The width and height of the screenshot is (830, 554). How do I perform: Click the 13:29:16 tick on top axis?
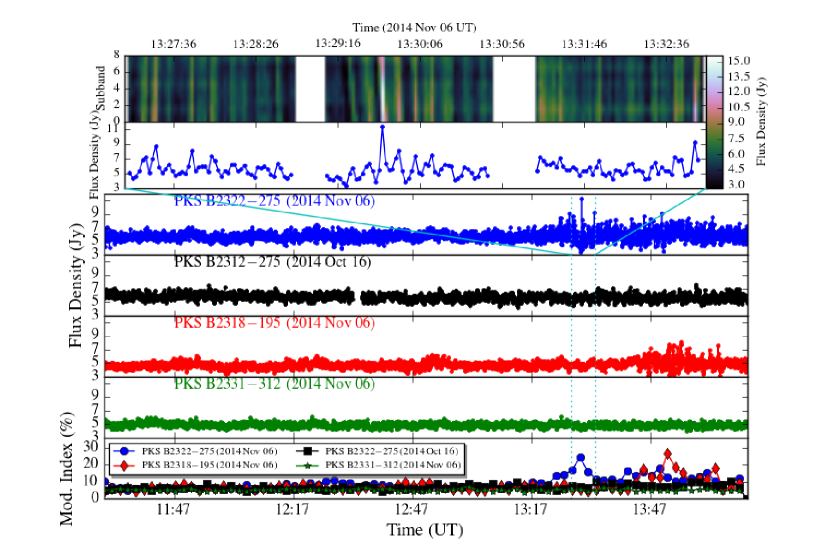click(337, 43)
